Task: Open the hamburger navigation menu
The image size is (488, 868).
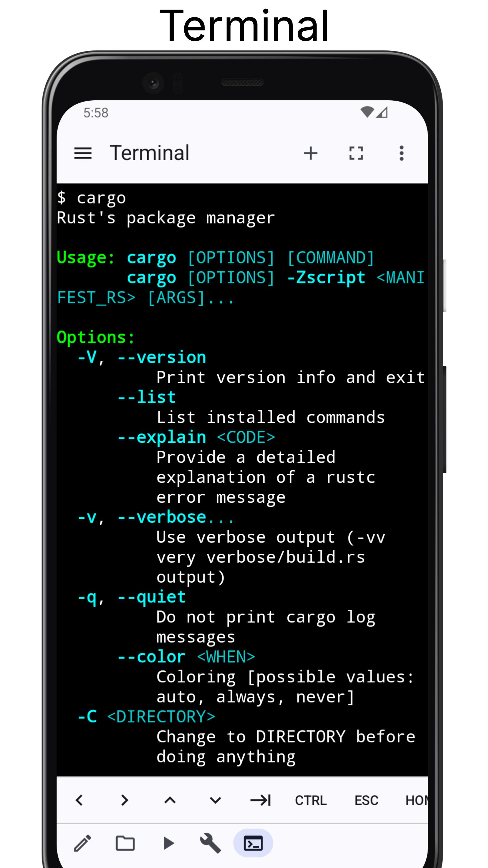Action: point(83,153)
